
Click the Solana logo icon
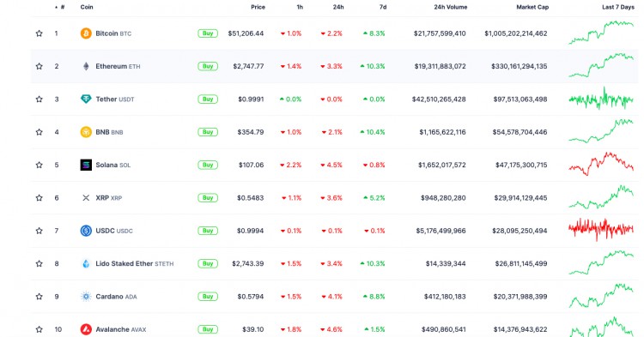(86, 165)
